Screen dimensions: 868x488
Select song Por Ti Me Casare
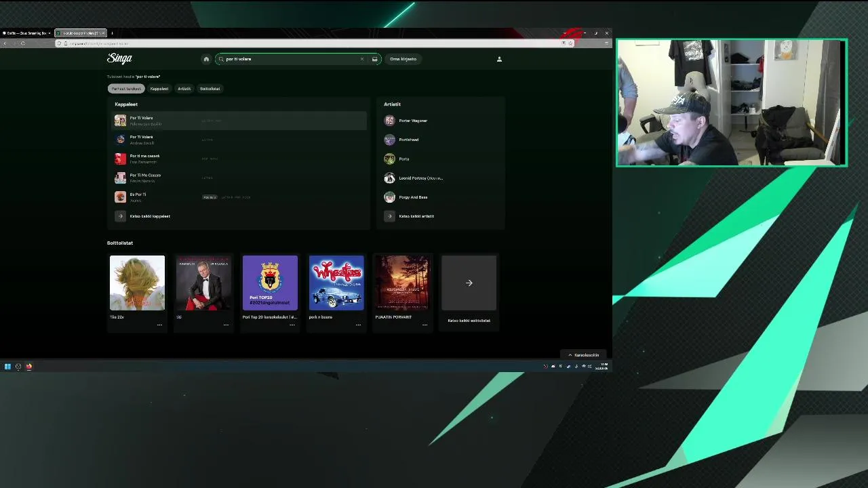(239, 178)
